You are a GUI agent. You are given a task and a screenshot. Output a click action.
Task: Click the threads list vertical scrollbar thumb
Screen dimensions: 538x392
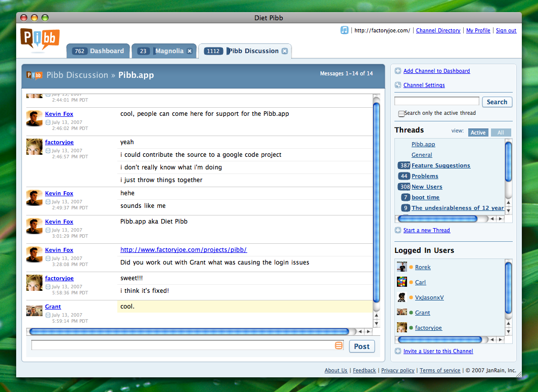(x=509, y=161)
